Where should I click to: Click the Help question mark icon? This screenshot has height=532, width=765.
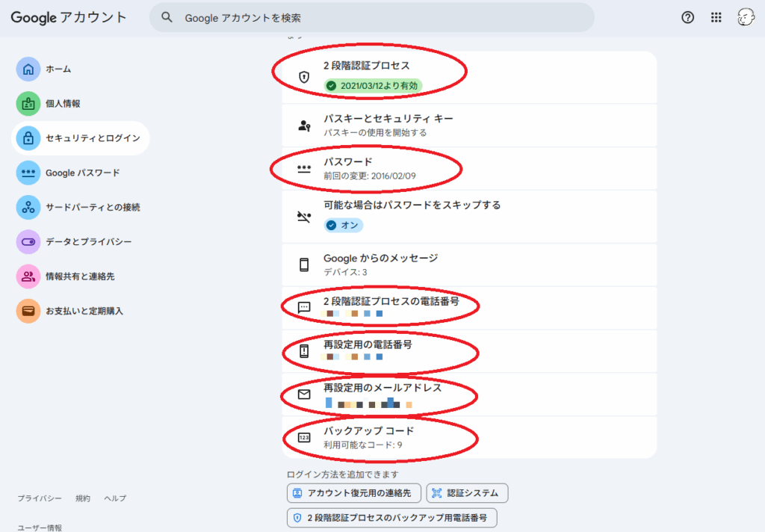click(688, 18)
